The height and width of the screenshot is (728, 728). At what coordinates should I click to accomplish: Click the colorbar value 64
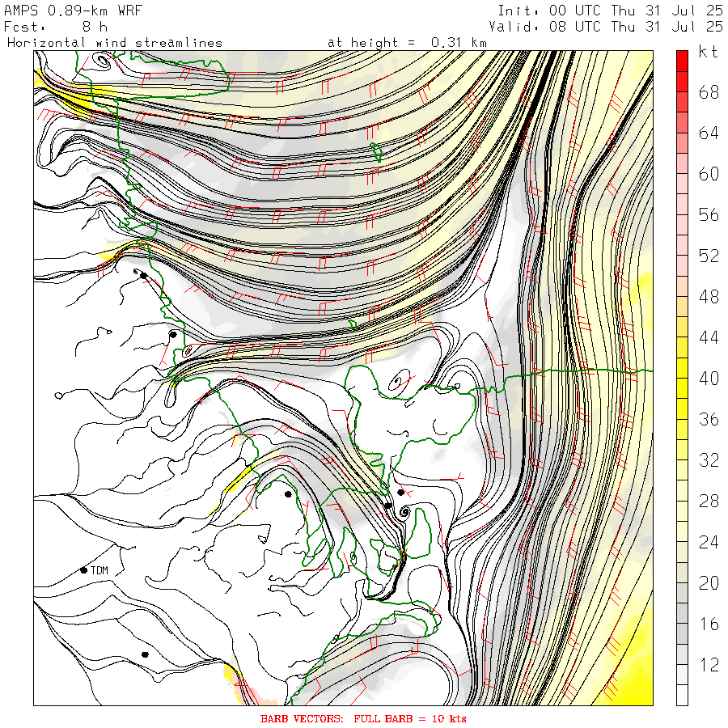point(709,133)
